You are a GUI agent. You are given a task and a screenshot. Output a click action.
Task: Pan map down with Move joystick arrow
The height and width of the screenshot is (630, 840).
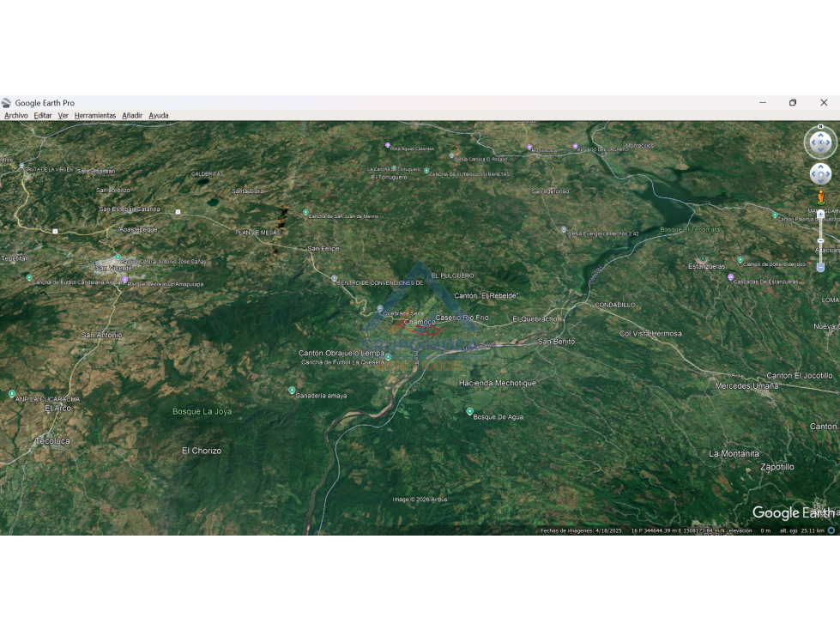[820, 181]
